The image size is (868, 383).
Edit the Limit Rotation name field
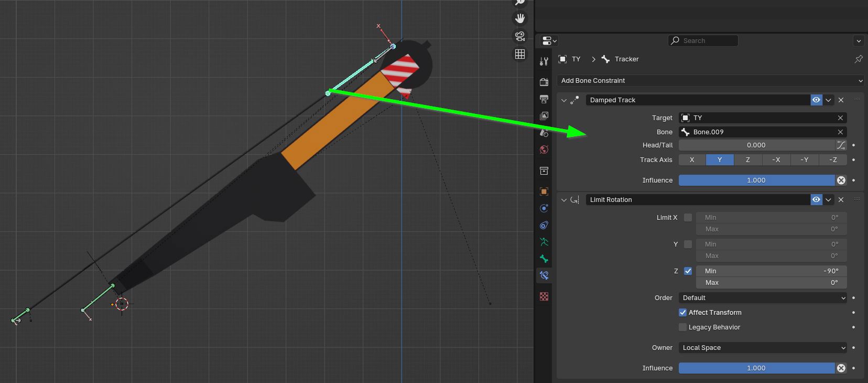698,199
